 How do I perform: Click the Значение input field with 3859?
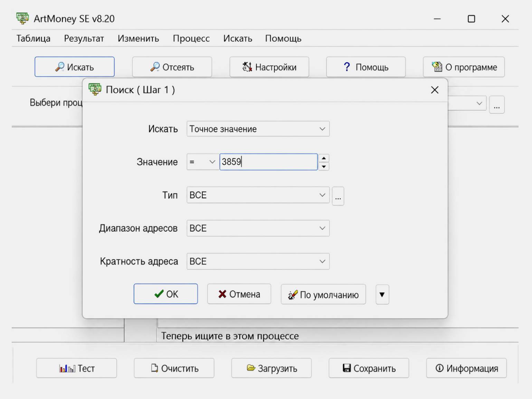click(x=268, y=162)
